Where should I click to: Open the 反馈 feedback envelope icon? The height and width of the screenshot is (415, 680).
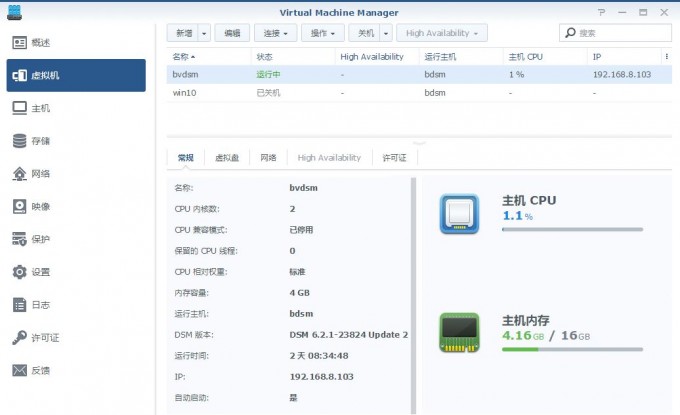[19, 370]
